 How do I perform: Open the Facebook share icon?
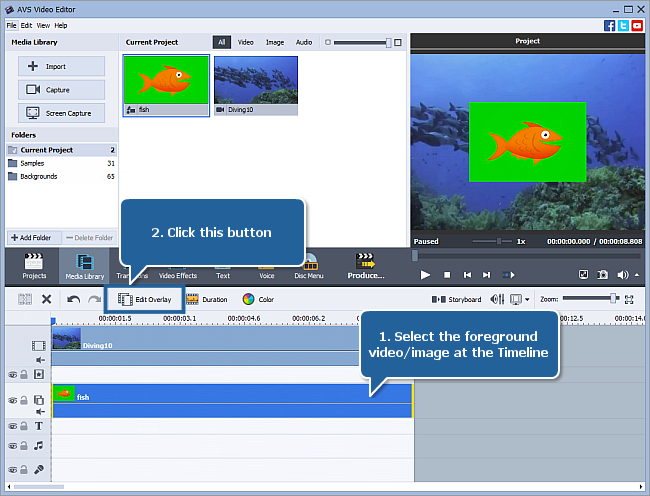[609, 26]
